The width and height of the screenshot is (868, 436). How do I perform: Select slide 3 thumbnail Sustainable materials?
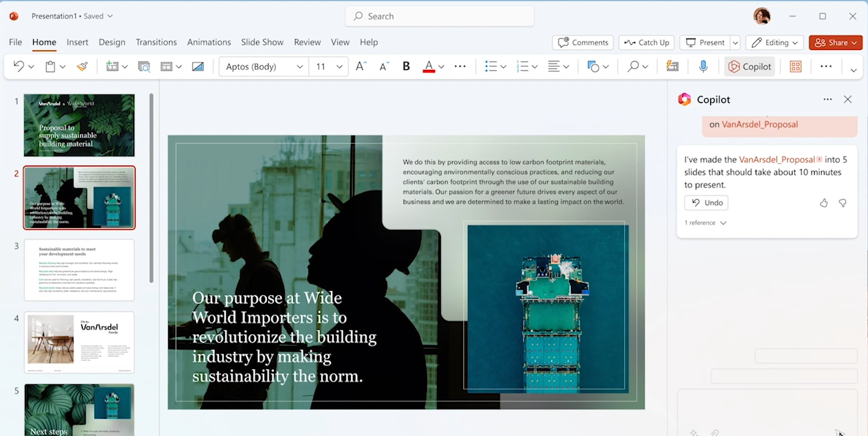click(79, 270)
